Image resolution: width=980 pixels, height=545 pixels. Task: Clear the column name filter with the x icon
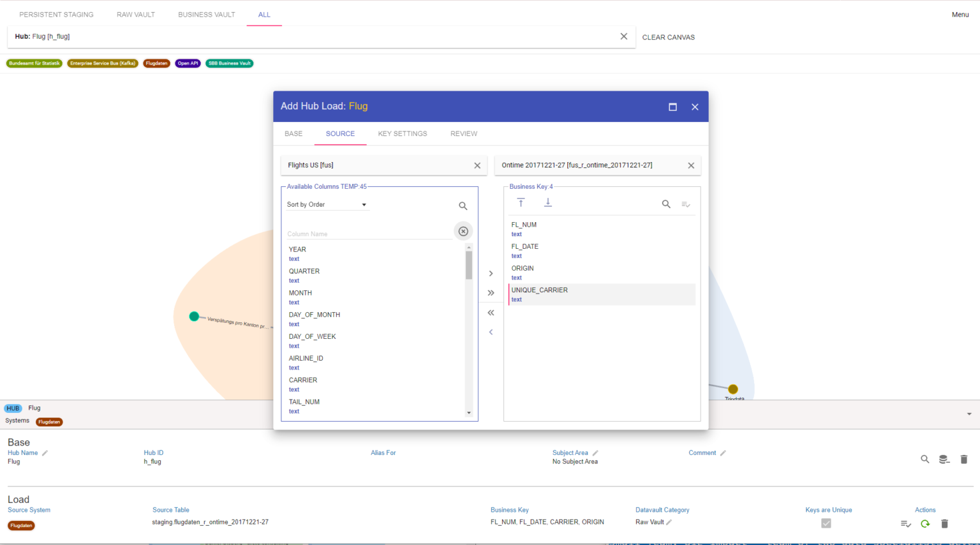click(x=463, y=230)
